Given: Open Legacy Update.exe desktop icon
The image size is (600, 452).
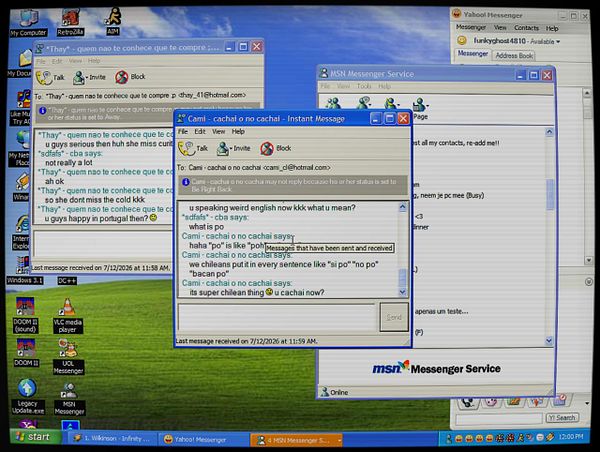Looking at the screenshot, I should pos(28,397).
